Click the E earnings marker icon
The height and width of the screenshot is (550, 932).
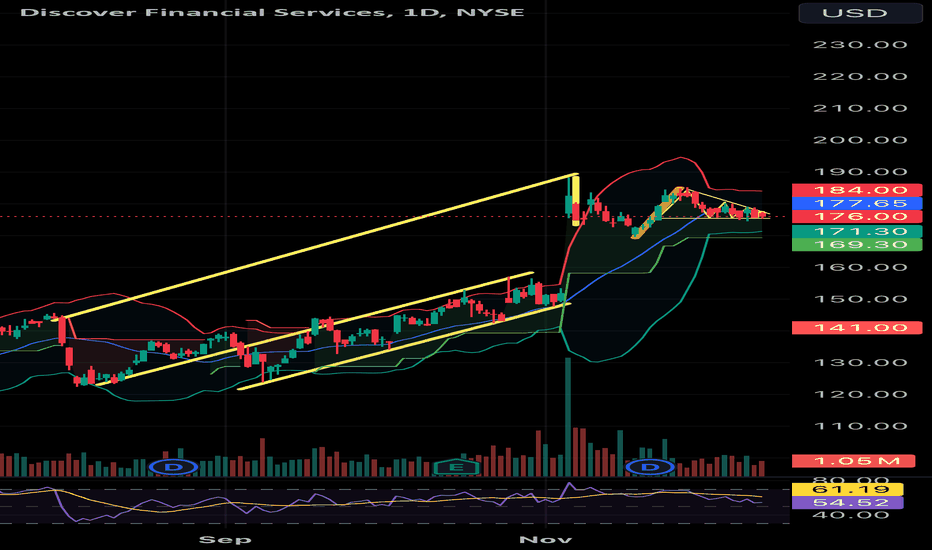[x=456, y=467]
